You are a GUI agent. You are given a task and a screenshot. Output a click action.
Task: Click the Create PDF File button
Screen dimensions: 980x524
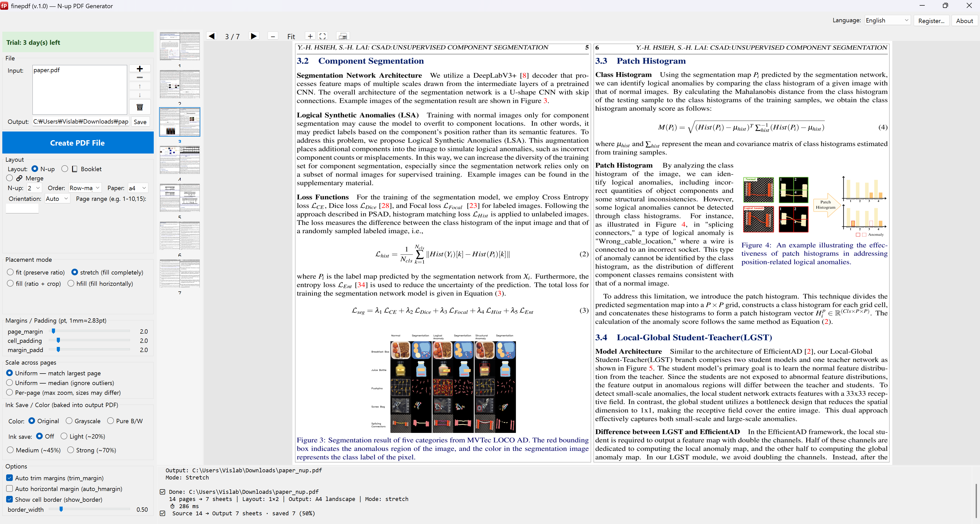pyautogui.click(x=78, y=143)
